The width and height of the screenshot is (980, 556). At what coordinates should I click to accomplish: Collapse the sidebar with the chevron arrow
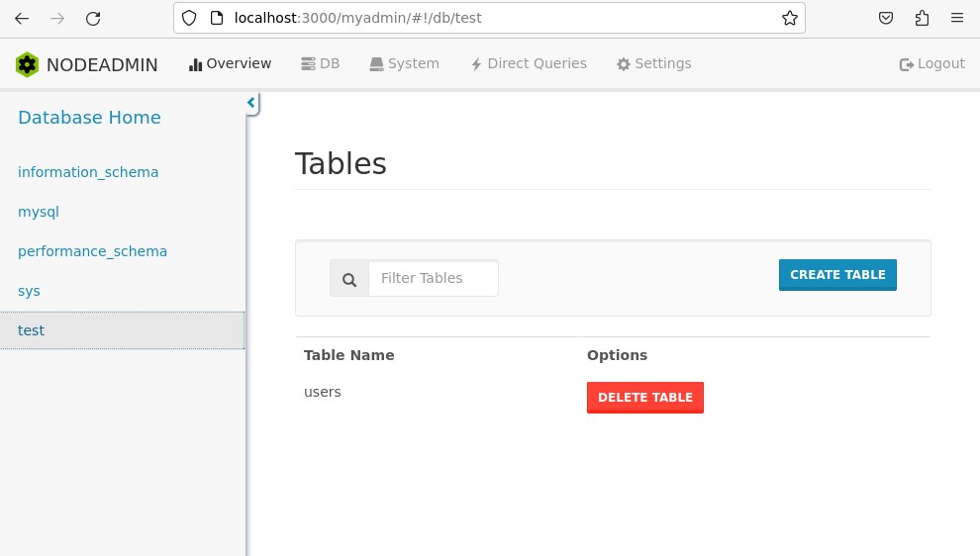(251, 103)
